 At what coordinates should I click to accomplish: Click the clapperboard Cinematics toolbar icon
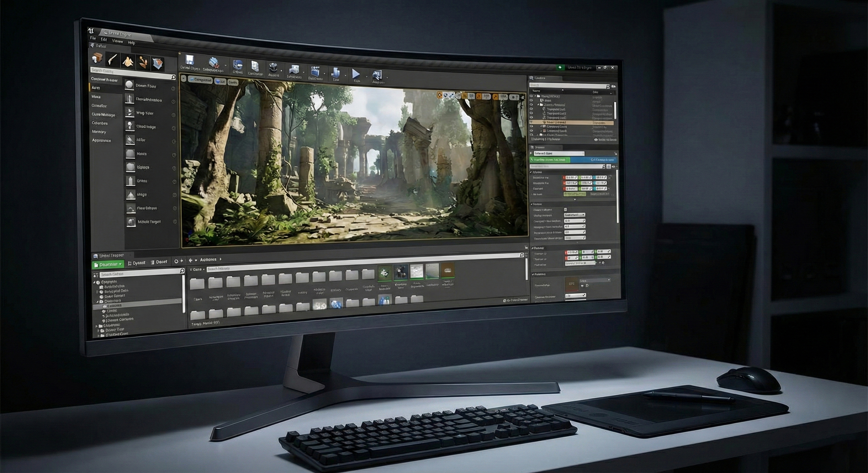coord(315,71)
